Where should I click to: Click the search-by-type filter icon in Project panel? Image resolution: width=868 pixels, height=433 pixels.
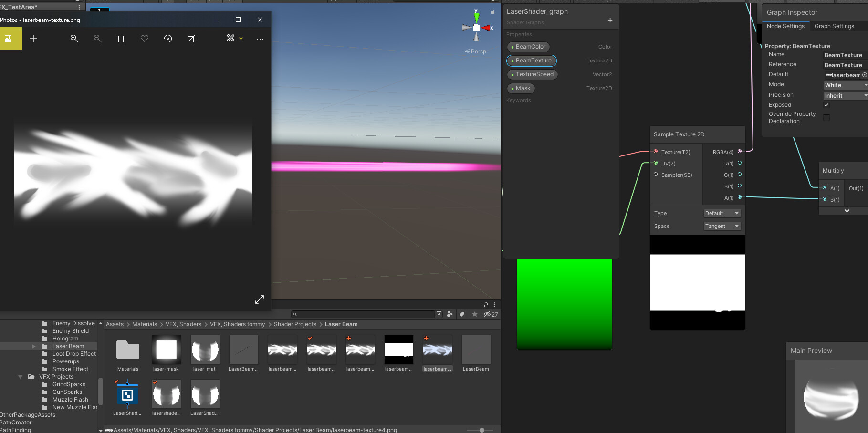[x=450, y=314]
